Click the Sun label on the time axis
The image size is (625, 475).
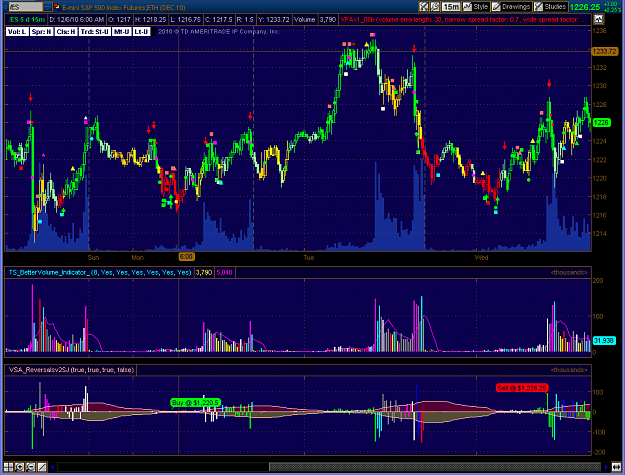93,257
